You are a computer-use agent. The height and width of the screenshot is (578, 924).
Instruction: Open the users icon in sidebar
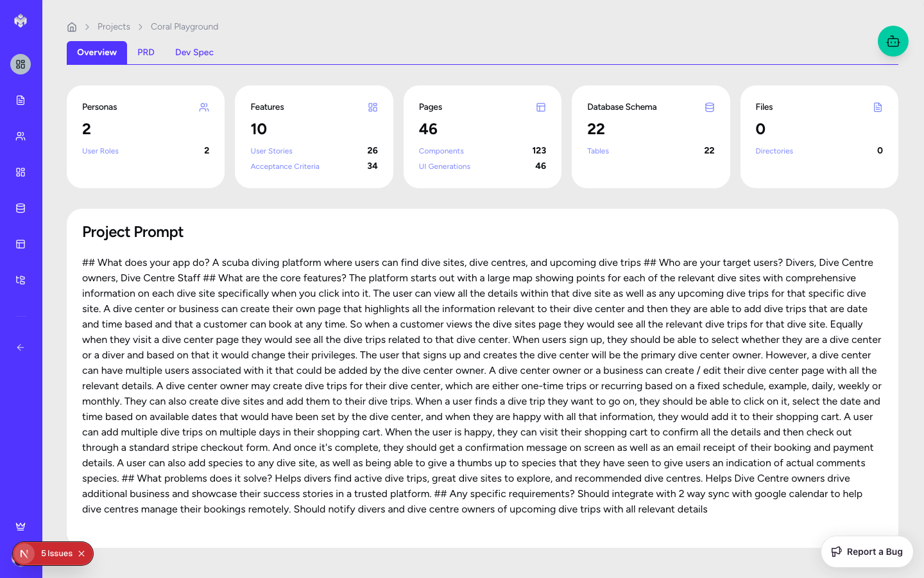click(21, 136)
